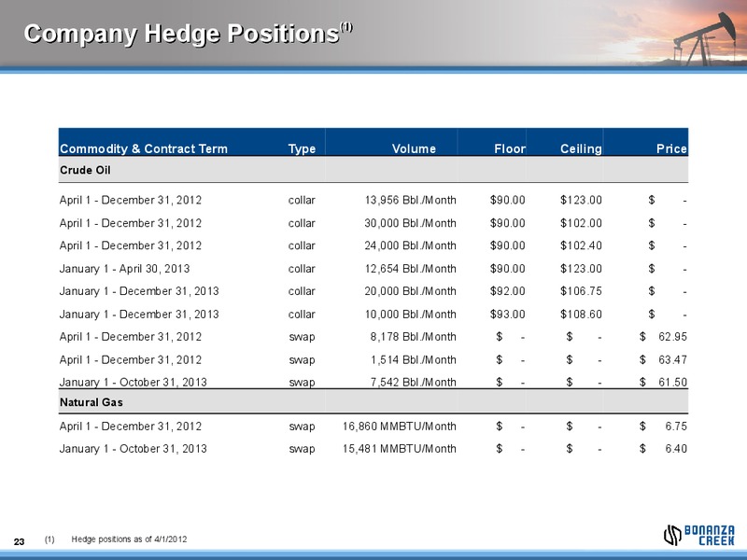Click the Volume column header
The image size is (747, 560).
(414, 148)
